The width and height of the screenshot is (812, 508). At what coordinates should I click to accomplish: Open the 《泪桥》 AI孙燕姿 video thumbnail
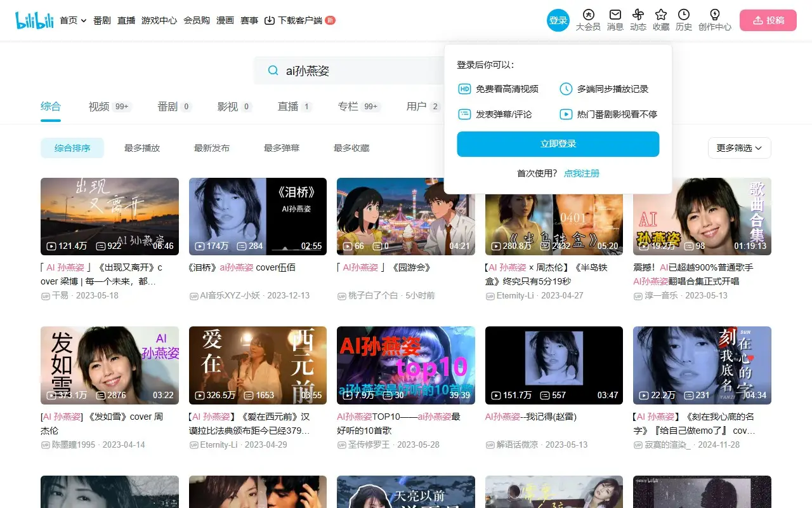258,216
